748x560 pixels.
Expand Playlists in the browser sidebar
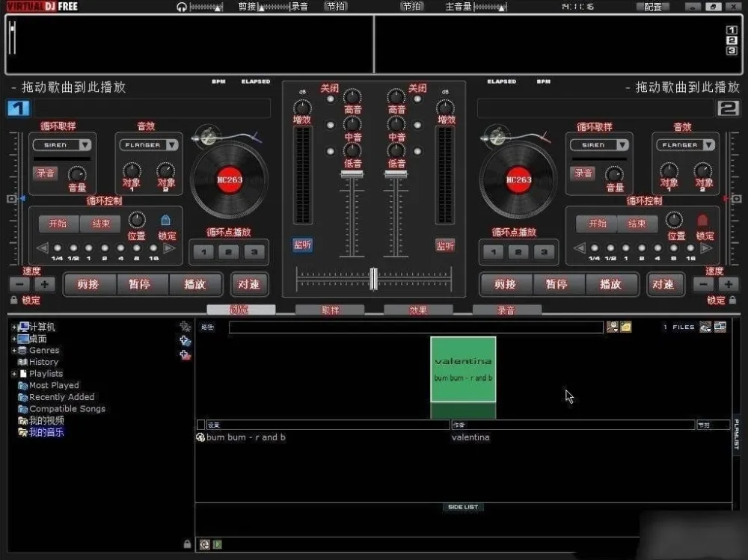13,373
